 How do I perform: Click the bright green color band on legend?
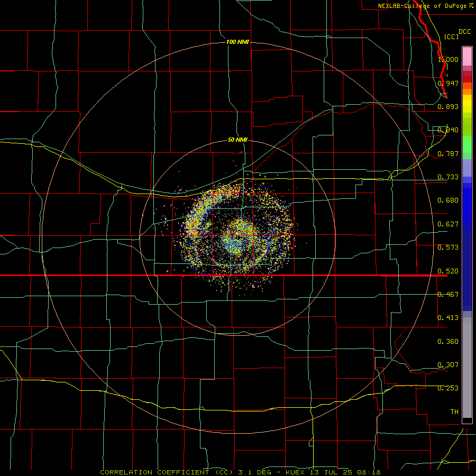pyautogui.click(x=467, y=144)
